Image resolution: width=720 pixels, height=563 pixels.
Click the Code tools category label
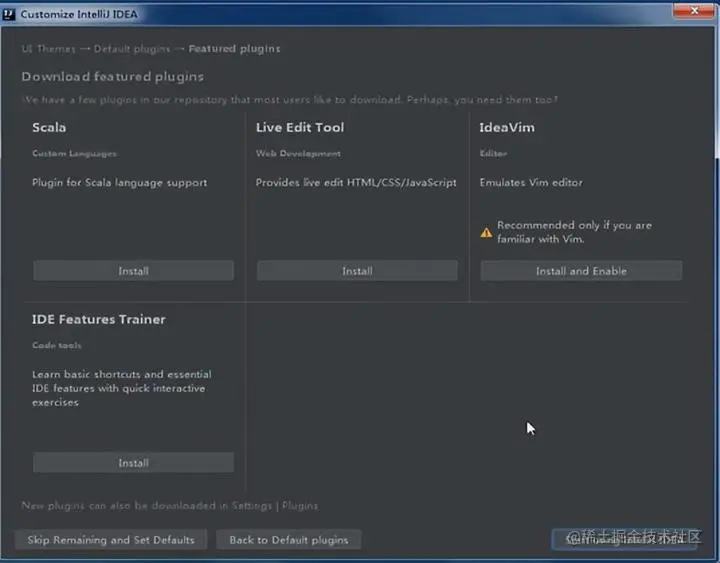click(x=56, y=345)
